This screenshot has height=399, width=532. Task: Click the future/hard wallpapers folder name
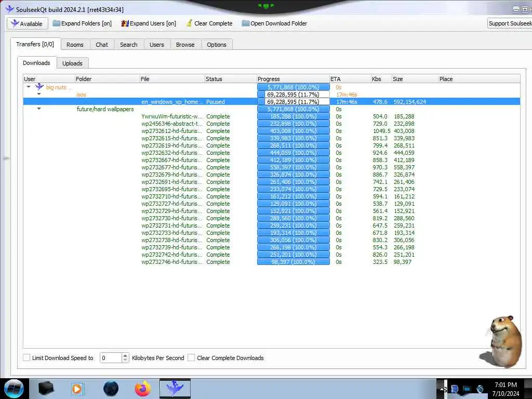105,109
